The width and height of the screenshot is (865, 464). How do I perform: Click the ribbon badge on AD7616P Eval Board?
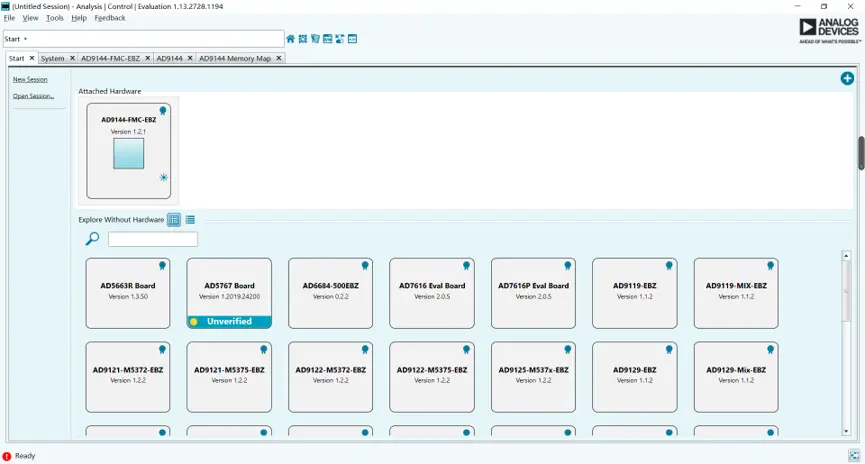click(x=568, y=266)
